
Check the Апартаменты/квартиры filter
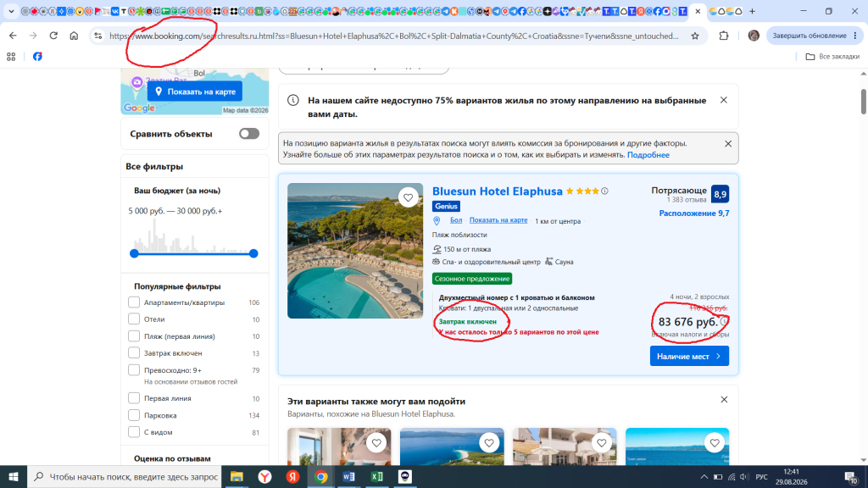[x=134, y=302]
